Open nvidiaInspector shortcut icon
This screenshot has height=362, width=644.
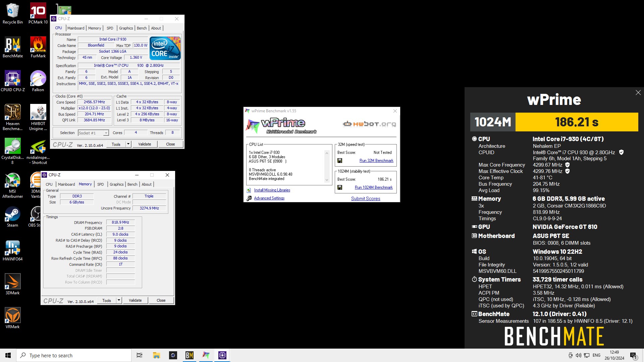[38, 151]
